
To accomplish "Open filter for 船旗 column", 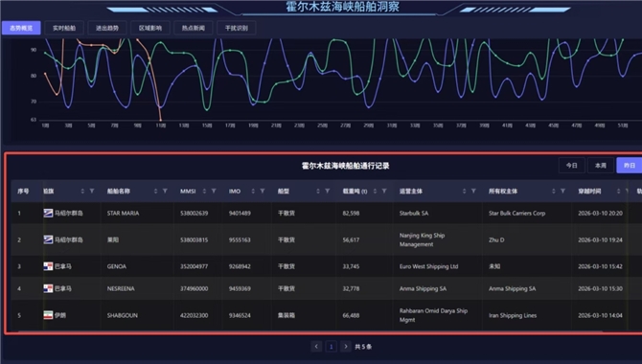I will pyautogui.click(x=92, y=192).
